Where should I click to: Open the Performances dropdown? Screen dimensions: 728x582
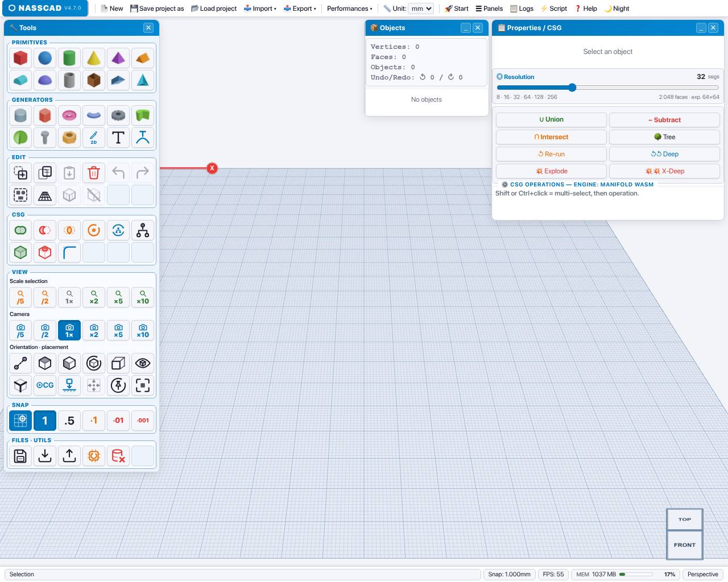pyautogui.click(x=349, y=9)
